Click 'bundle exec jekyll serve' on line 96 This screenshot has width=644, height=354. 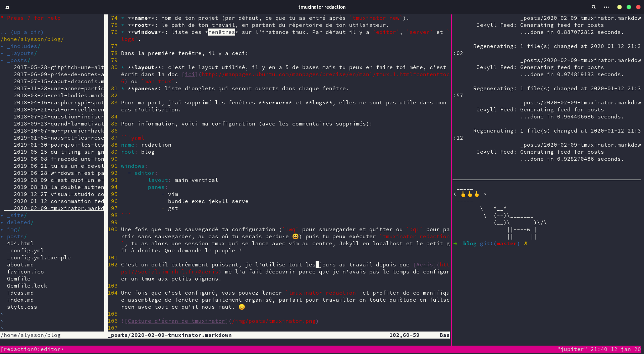point(208,201)
